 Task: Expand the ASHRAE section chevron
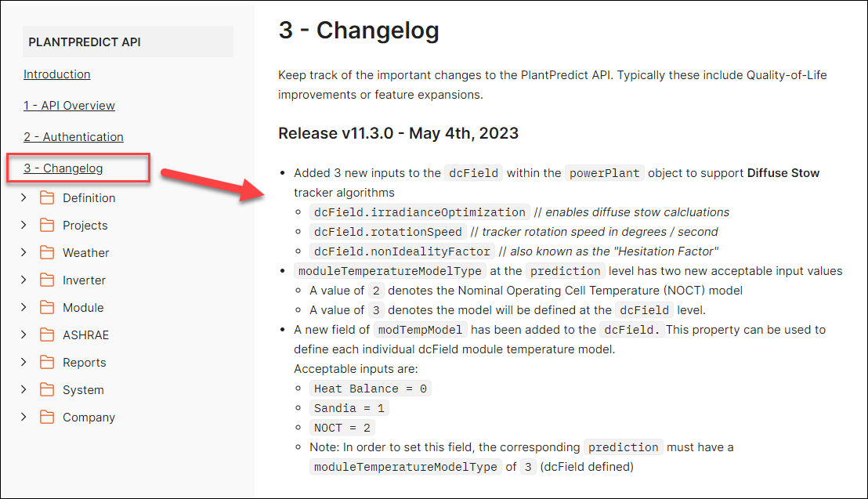[x=24, y=334]
